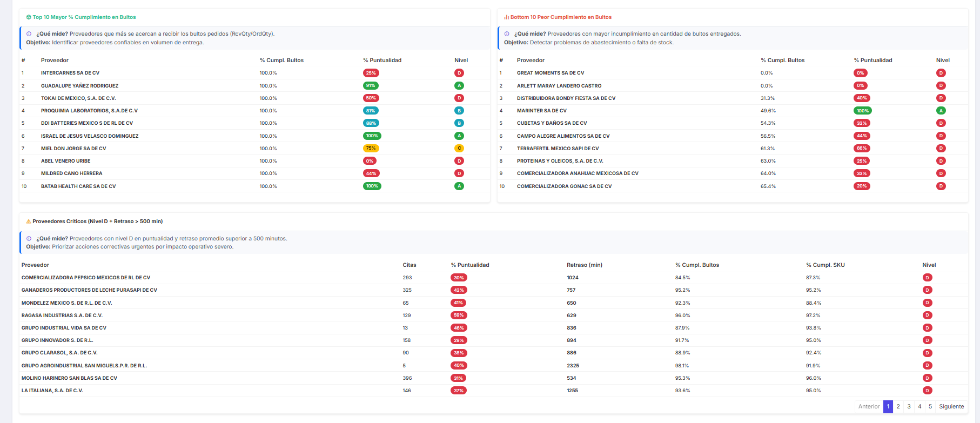This screenshot has width=980, height=423.
Task: Click the bar chart icon beside Bottom 10 title
Action: 507,17
